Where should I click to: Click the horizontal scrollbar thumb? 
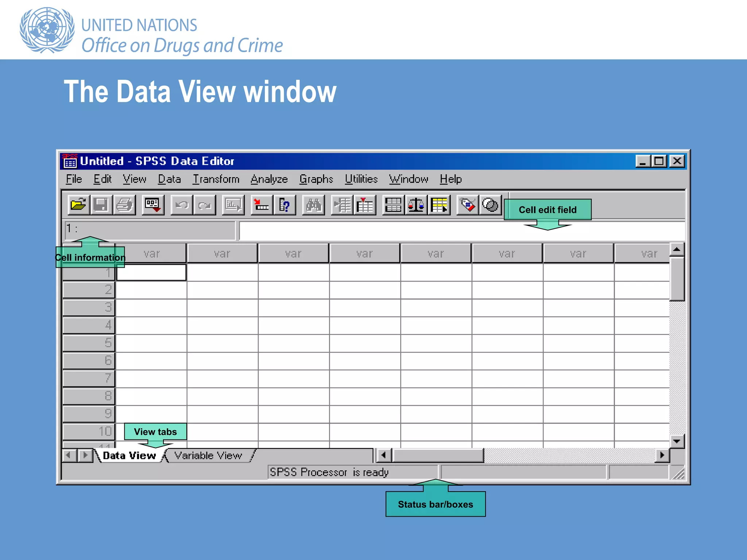click(x=438, y=455)
